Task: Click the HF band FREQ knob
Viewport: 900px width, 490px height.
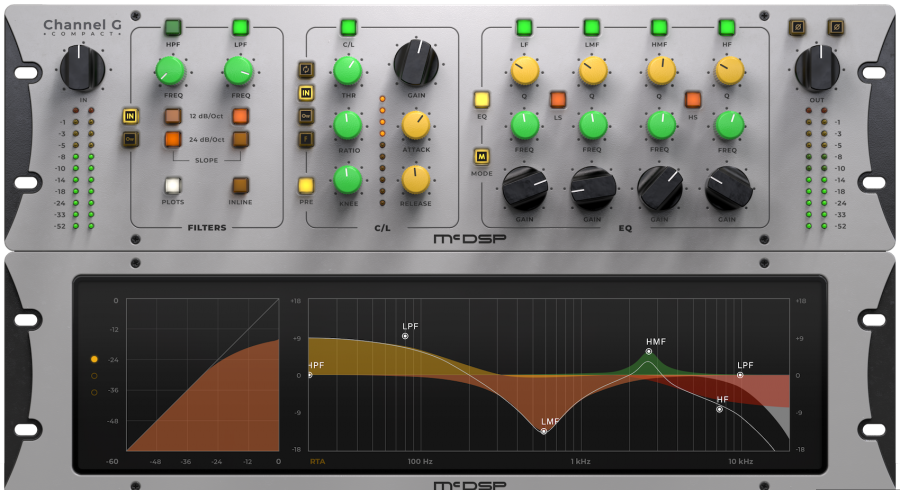Action: click(x=728, y=126)
